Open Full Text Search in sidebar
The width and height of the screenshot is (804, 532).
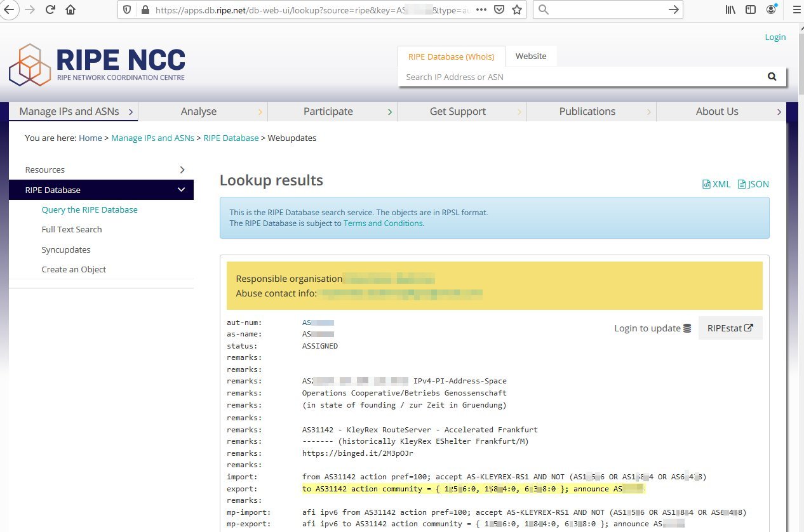[x=72, y=229]
